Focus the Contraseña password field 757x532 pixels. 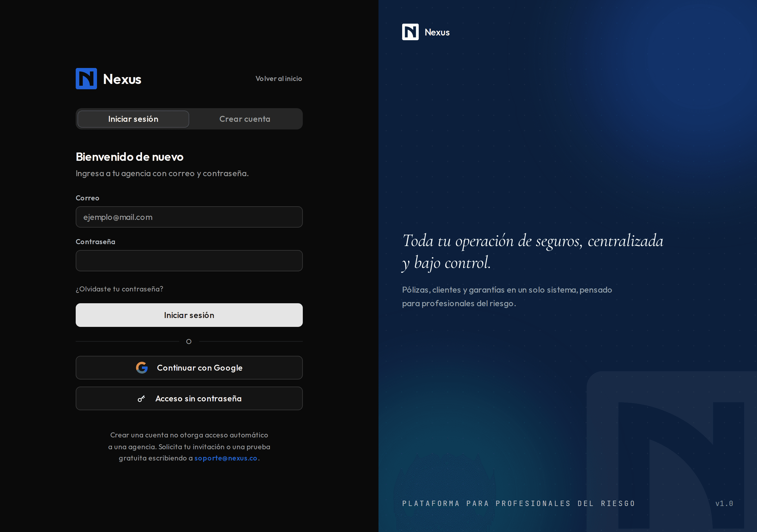tap(189, 261)
